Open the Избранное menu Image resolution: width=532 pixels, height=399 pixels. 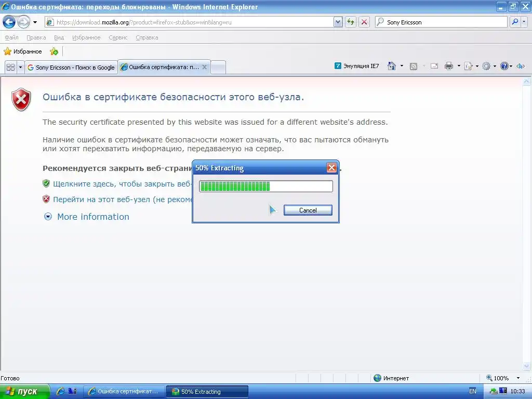(87, 37)
